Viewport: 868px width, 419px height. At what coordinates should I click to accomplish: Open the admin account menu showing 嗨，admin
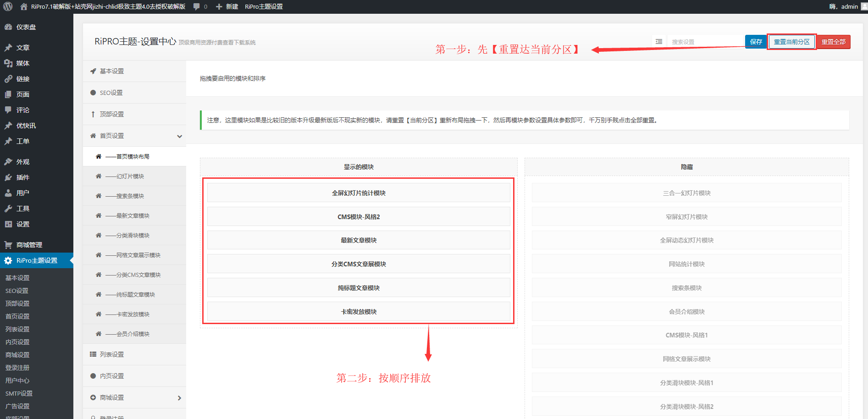[844, 6]
